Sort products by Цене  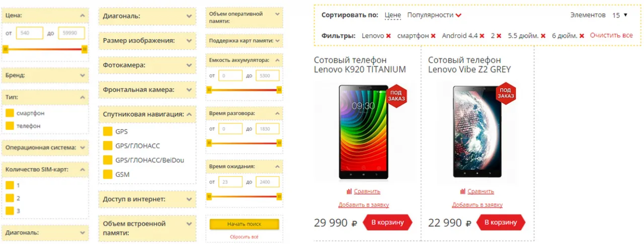point(392,15)
